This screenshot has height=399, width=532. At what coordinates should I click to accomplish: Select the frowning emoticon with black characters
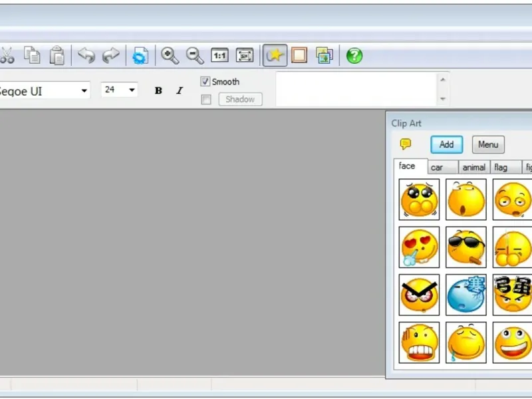[512, 295]
